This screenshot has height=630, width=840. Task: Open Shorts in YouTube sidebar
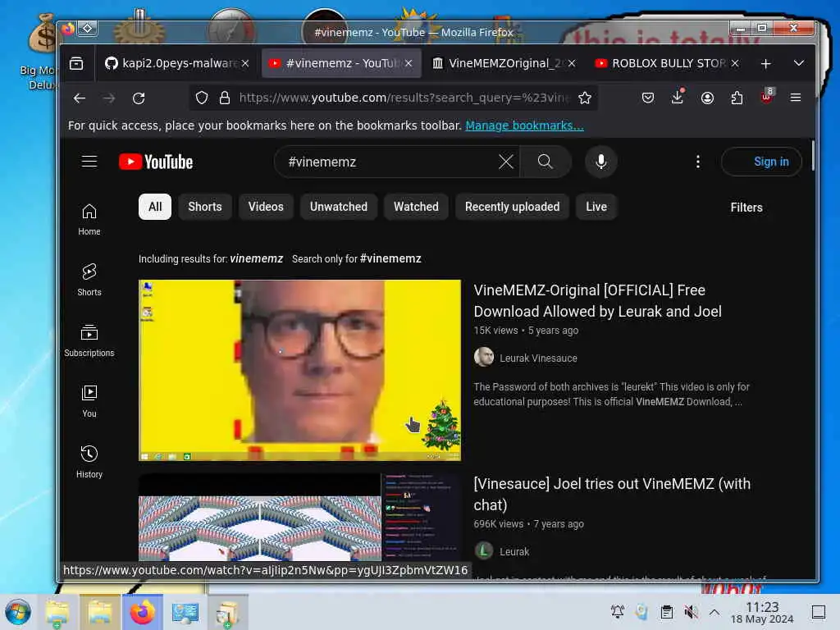click(x=89, y=281)
